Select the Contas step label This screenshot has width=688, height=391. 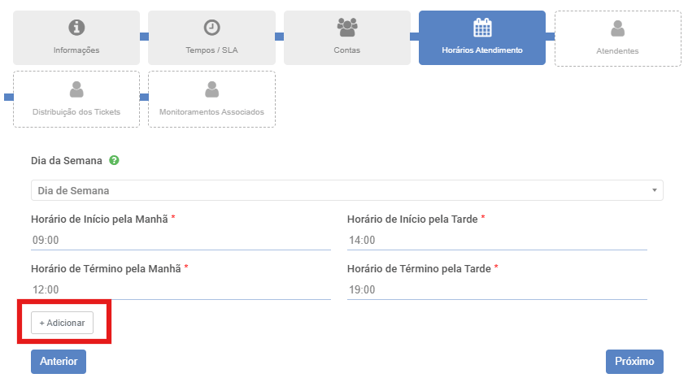[347, 50]
